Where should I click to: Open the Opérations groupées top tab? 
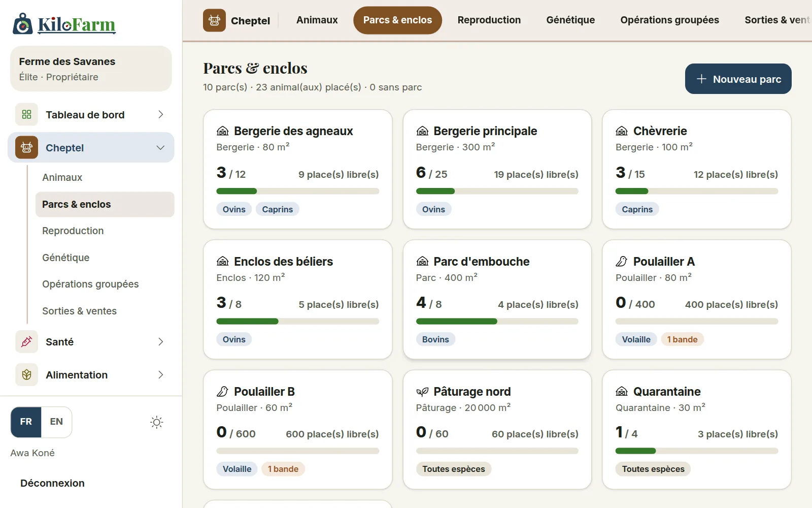tap(669, 20)
